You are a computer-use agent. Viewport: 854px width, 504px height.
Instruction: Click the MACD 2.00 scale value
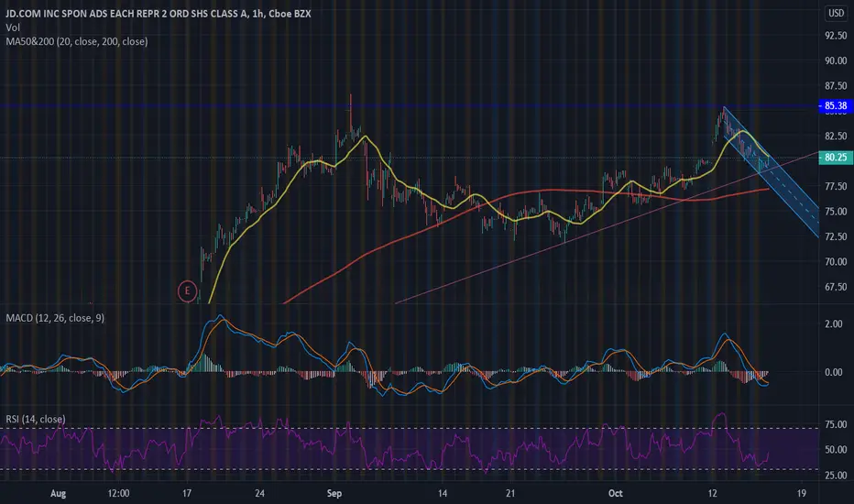[x=833, y=324]
